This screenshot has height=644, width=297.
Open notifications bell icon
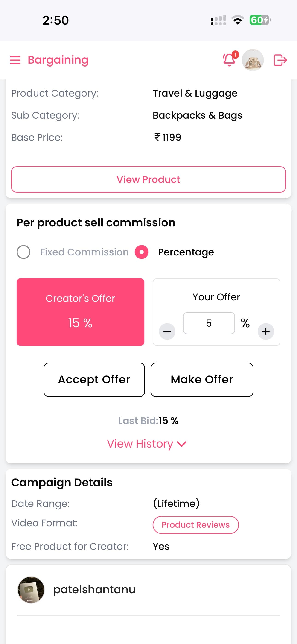229,60
